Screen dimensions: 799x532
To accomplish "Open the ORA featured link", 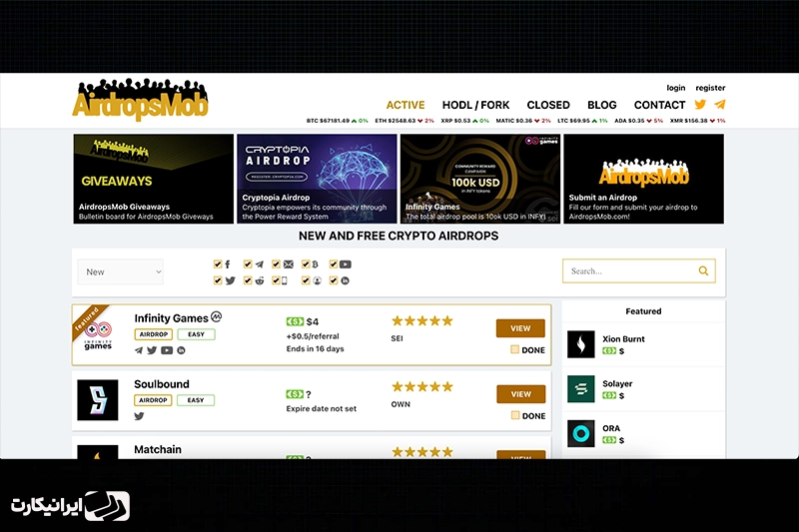I will (x=611, y=428).
